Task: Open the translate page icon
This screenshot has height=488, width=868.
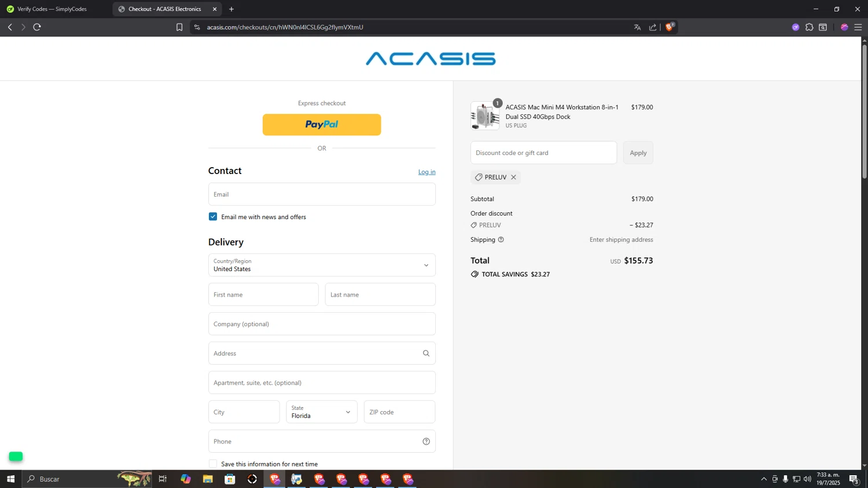Action: point(637,27)
